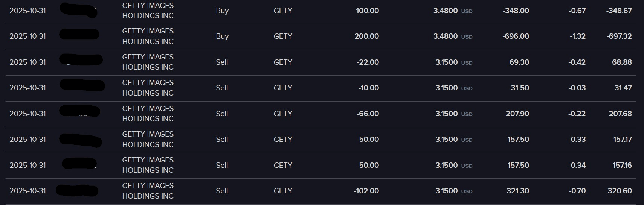644x205 pixels.
Task: Click the 31.47 net amount
Action: pos(623,88)
